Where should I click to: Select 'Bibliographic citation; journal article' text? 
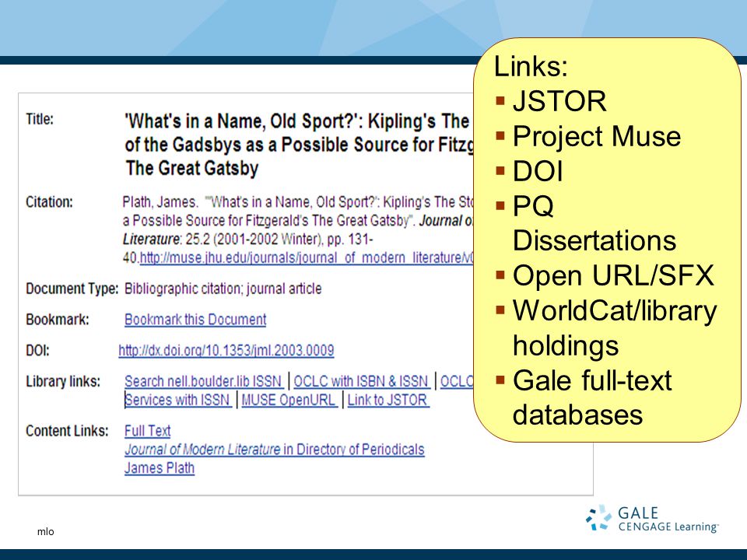tap(223, 289)
